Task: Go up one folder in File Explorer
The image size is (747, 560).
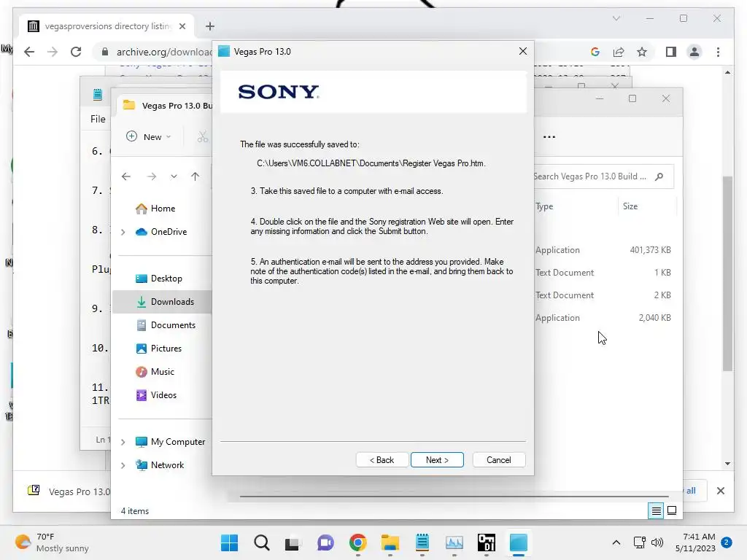Action: point(195,176)
